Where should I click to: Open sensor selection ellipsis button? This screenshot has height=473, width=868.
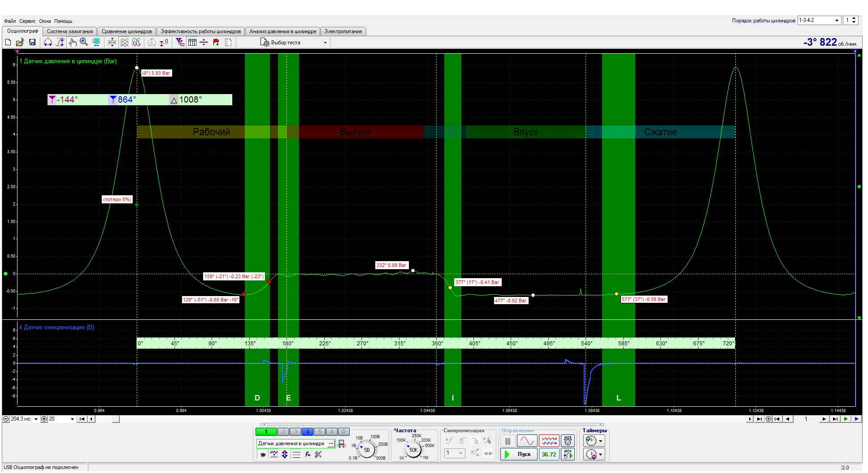tap(331, 443)
